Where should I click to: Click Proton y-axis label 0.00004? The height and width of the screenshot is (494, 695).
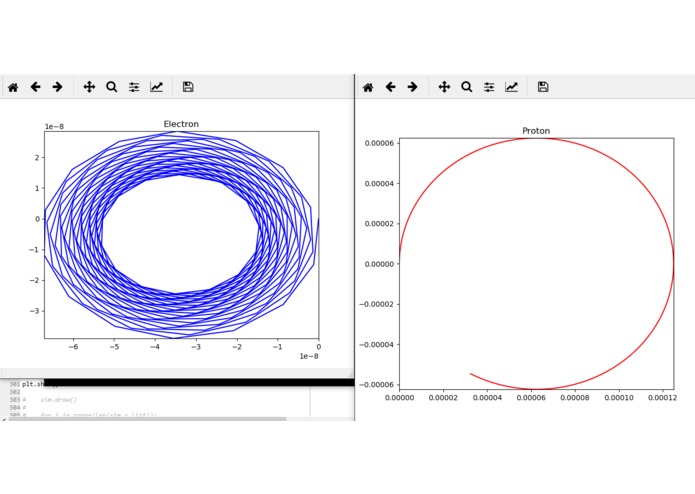click(379, 183)
